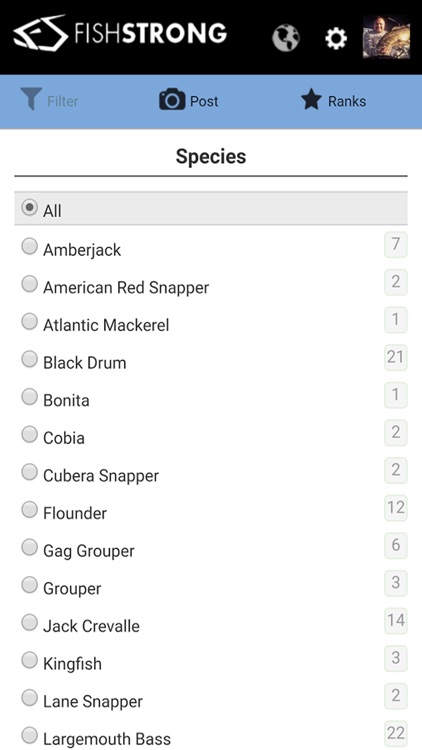
Task: Select the Amberjack radio button
Action: coord(30,247)
